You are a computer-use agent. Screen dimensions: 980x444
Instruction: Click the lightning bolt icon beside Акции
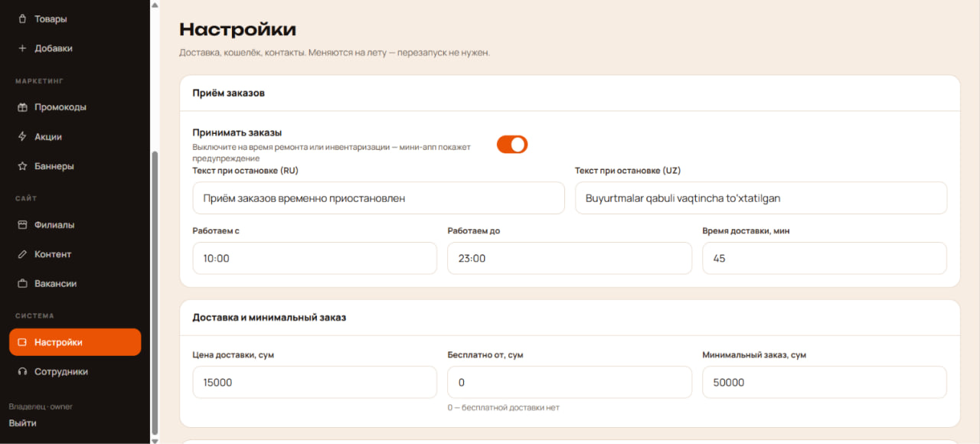coord(22,137)
